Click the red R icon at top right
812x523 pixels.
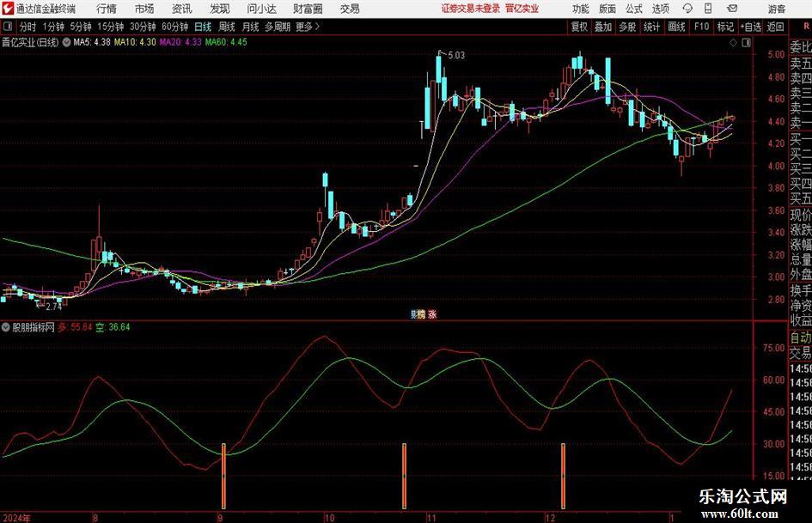pos(806,26)
